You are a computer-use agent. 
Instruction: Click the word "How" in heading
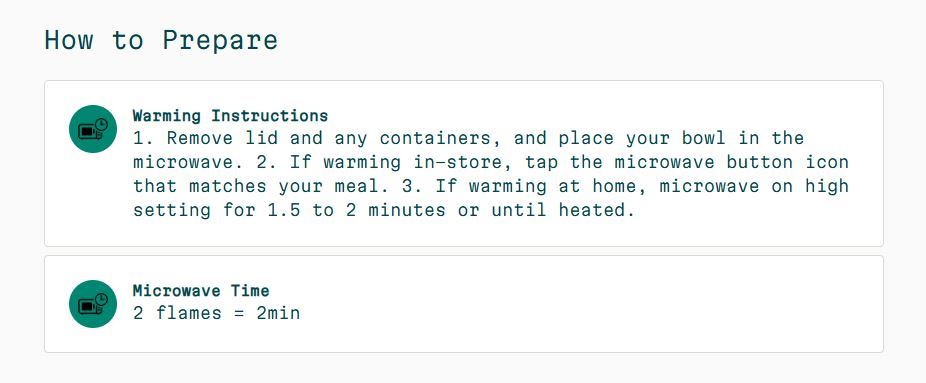click(x=69, y=41)
